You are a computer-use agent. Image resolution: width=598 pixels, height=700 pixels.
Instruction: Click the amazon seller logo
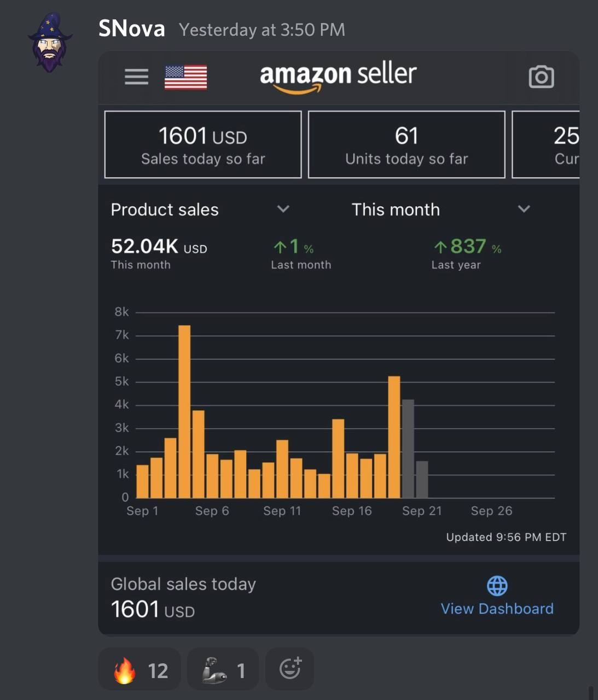[x=338, y=77]
